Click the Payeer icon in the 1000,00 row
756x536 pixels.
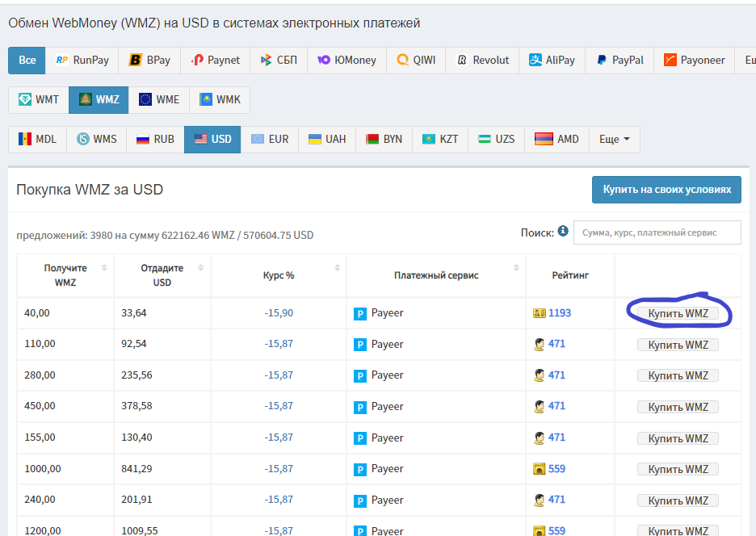click(359, 470)
